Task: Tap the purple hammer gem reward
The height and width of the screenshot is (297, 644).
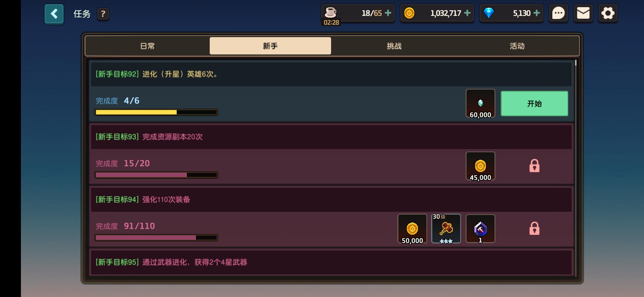Action: [480, 229]
